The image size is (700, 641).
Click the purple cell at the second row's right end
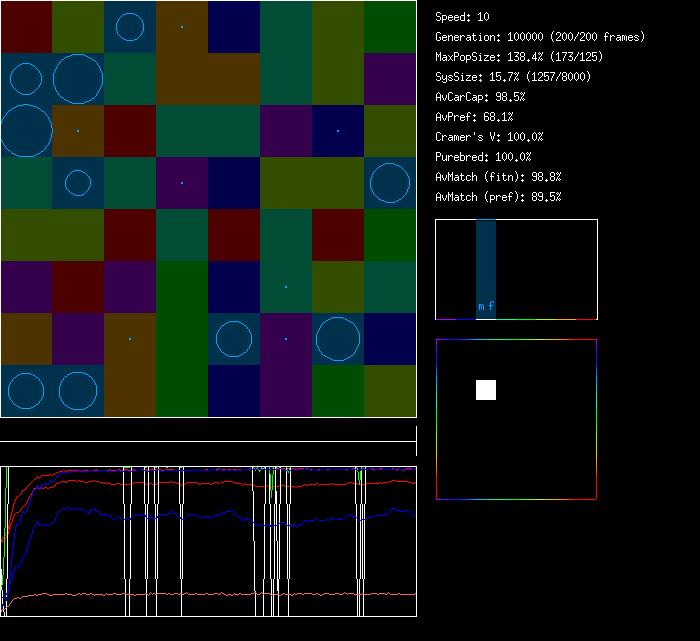(390, 79)
